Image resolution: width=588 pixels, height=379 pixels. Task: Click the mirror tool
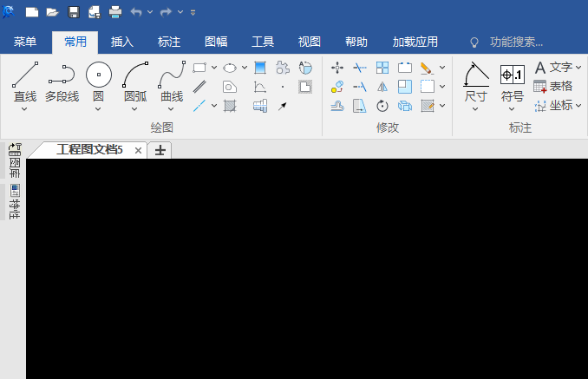[382, 87]
